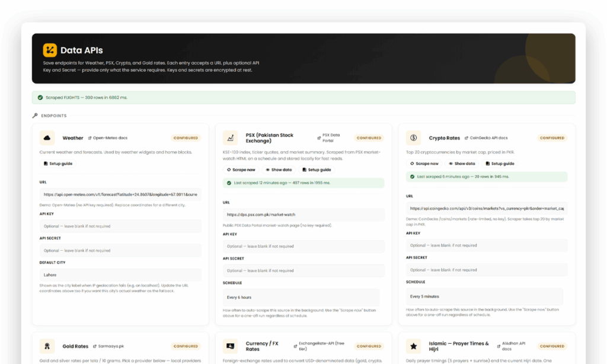Viewport: 607px width, 364px height.
Task: Click the PSX chart icon
Action: [231, 138]
